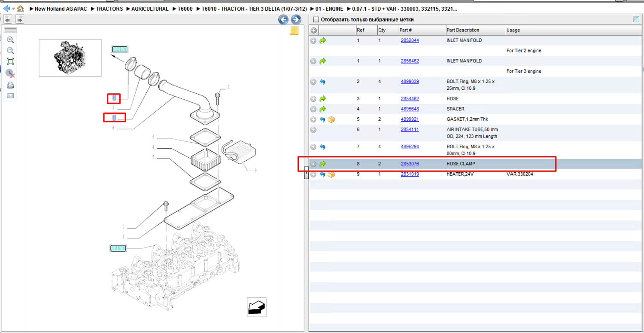The image size is (644, 333).
Task: Go to previous figure with round blue arrow
Action: pos(283,19)
